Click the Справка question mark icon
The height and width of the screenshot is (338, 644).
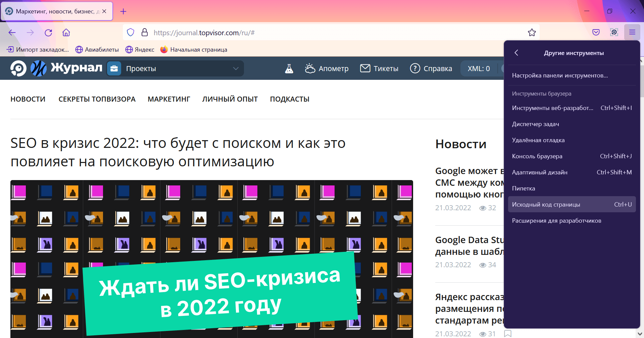tap(415, 68)
